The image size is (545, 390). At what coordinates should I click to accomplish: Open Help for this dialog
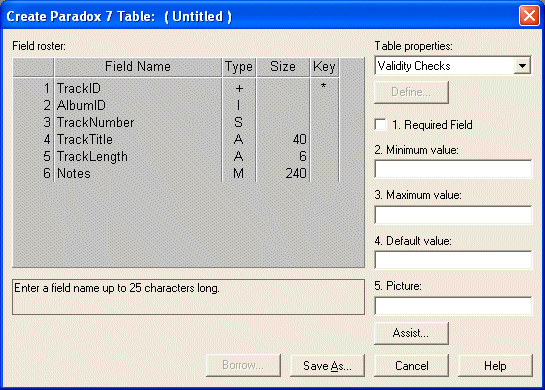tap(495, 365)
